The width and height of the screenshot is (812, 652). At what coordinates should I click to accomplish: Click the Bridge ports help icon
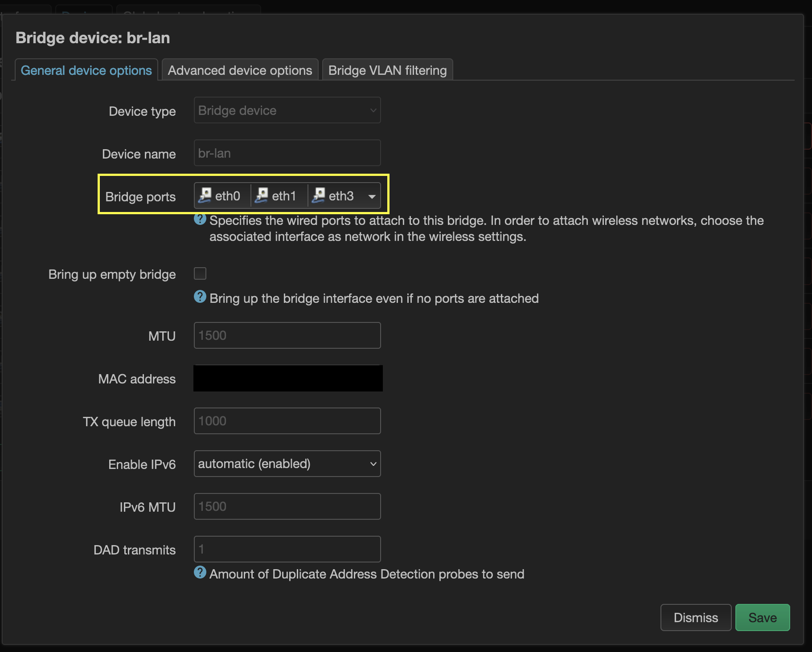tap(200, 219)
